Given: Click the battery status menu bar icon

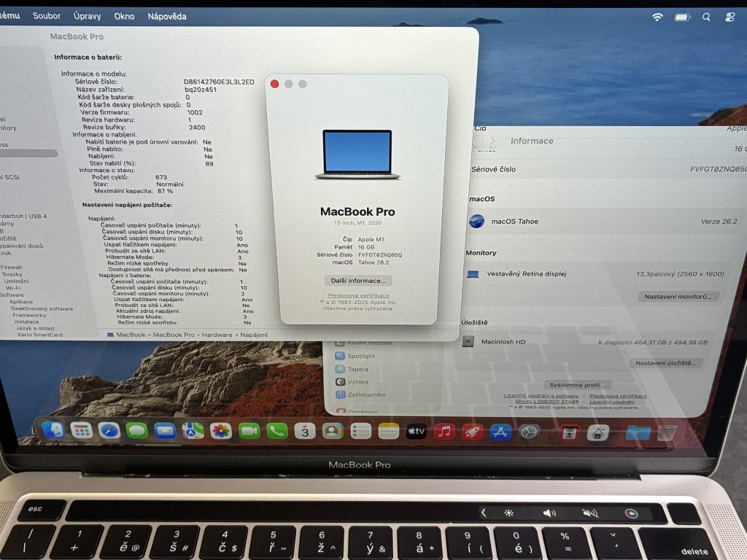Looking at the screenshot, I should (x=682, y=17).
